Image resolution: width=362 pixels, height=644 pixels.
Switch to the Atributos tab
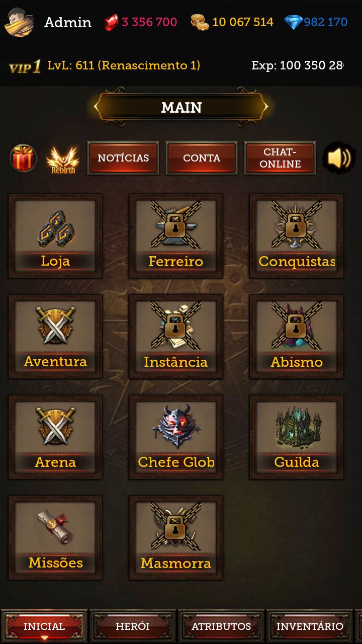(221, 626)
